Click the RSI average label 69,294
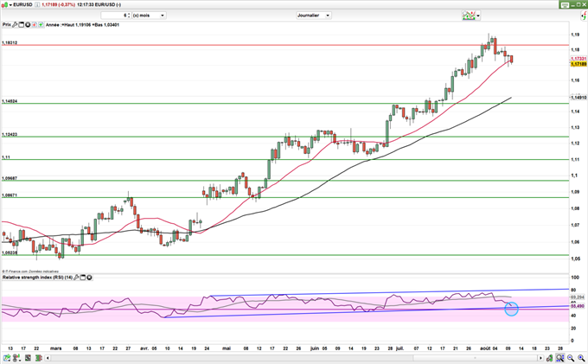Screen dimensions: 588x364 coord(578,297)
